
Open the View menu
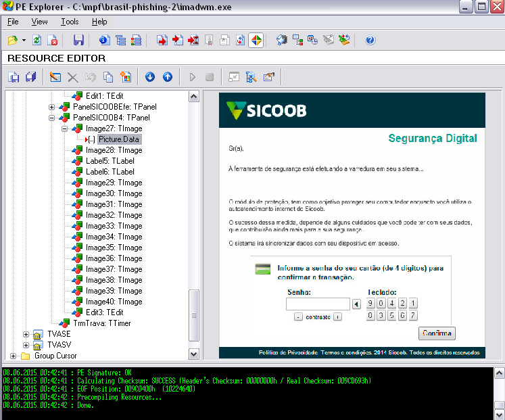[x=40, y=22]
